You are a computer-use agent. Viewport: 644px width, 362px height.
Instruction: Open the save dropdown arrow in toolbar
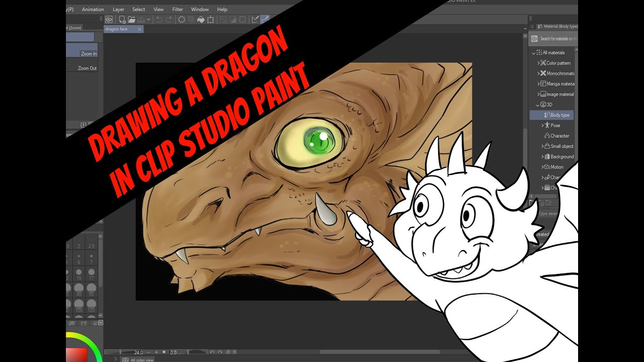click(x=148, y=20)
